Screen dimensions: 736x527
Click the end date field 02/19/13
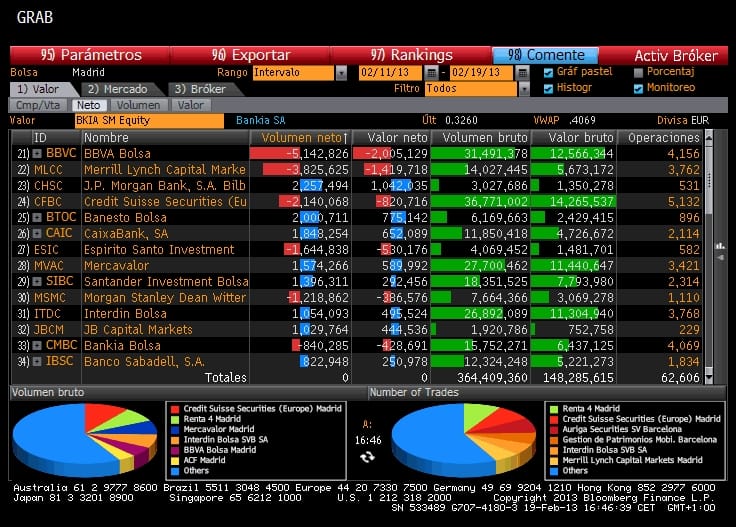(x=482, y=73)
